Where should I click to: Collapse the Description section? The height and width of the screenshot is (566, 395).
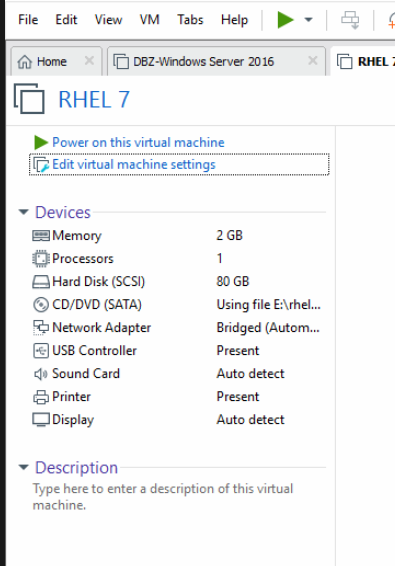coord(23,467)
